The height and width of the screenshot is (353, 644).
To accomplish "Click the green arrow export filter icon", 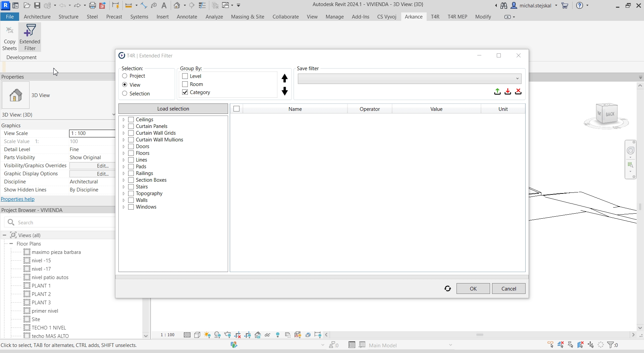I will 497,91.
